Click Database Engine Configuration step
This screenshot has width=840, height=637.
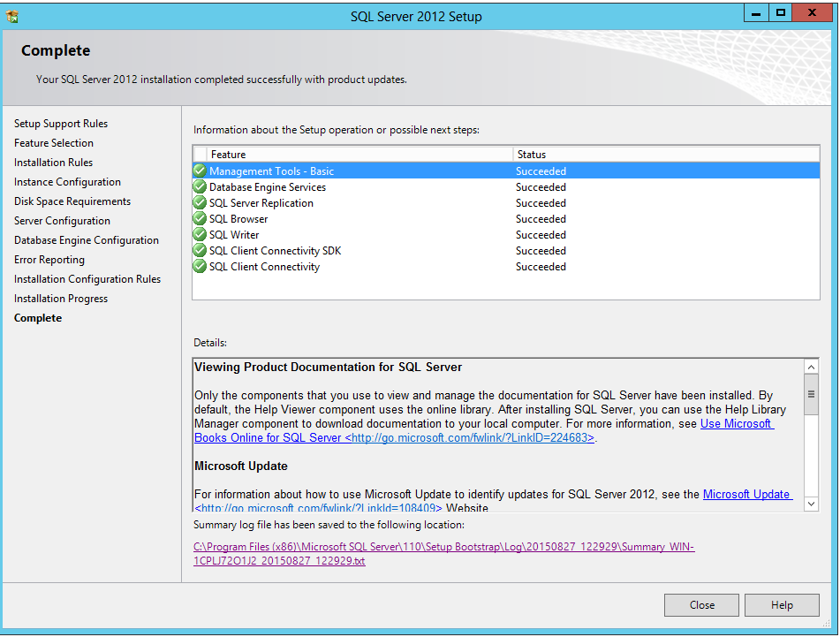(x=87, y=240)
